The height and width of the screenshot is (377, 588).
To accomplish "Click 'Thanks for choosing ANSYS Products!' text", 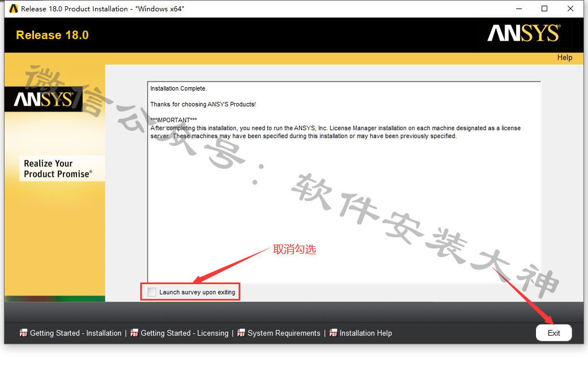I will coord(203,104).
